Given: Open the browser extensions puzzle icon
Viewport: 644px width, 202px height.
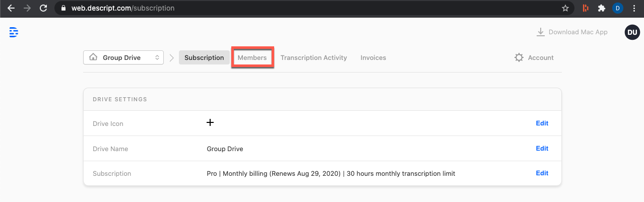Looking at the screenshot, I should click(x=601, y=8).
